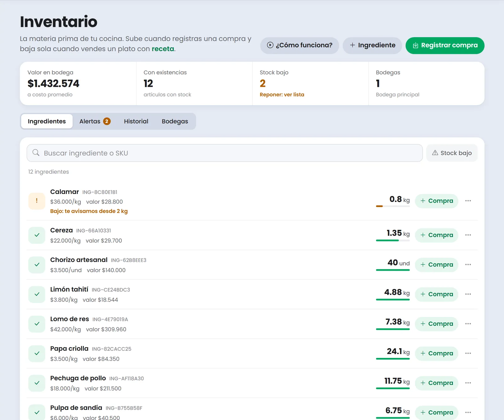This screenshot has height=420, width=504.
Task: Add a Compra for Papa criolla
Action: [436, 354]
